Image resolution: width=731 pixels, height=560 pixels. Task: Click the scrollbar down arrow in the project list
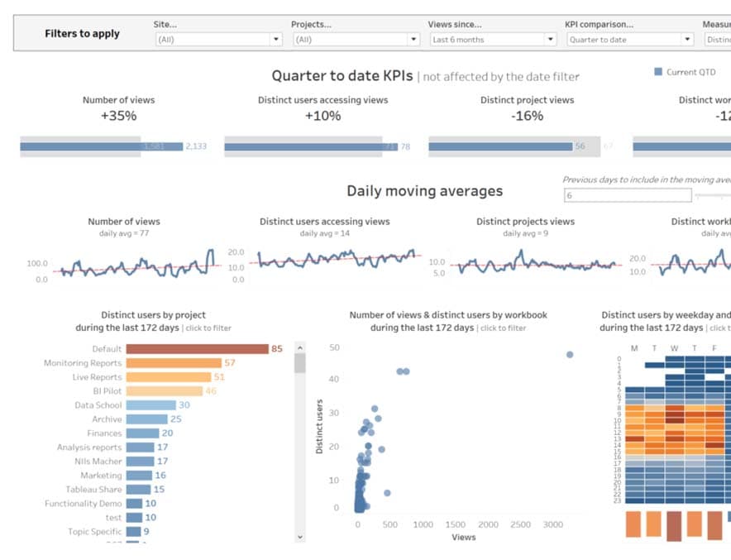299,537
